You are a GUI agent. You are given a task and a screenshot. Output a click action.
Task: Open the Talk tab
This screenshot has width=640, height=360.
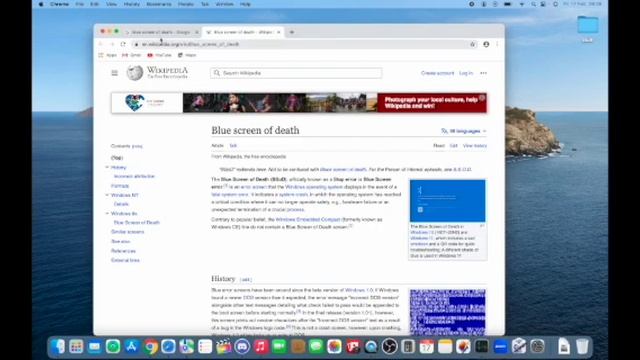pyautogui.click(x=233, y=146)
